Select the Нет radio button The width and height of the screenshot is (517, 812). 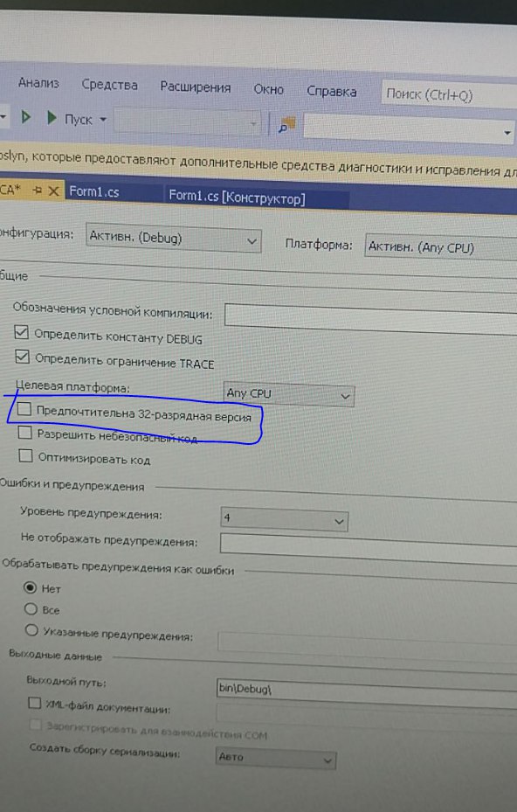tap(31, 587)
